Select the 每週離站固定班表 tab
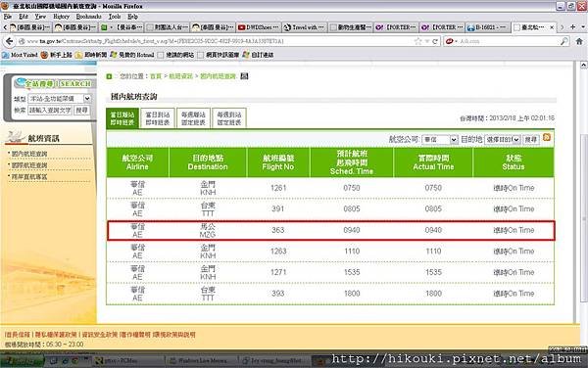This screenshot has height=368, width=588. click(193, 118)
